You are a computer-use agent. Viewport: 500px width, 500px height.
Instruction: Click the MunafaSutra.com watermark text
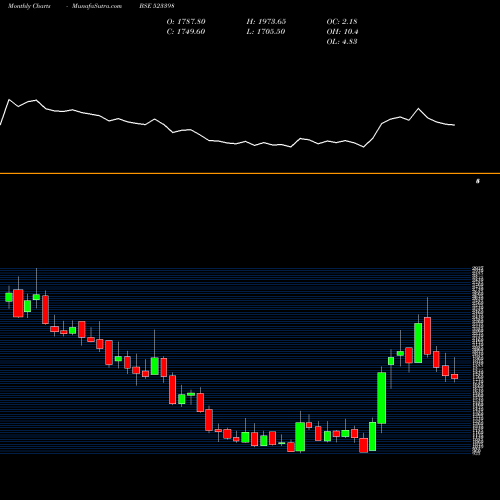tap(97, 6)
